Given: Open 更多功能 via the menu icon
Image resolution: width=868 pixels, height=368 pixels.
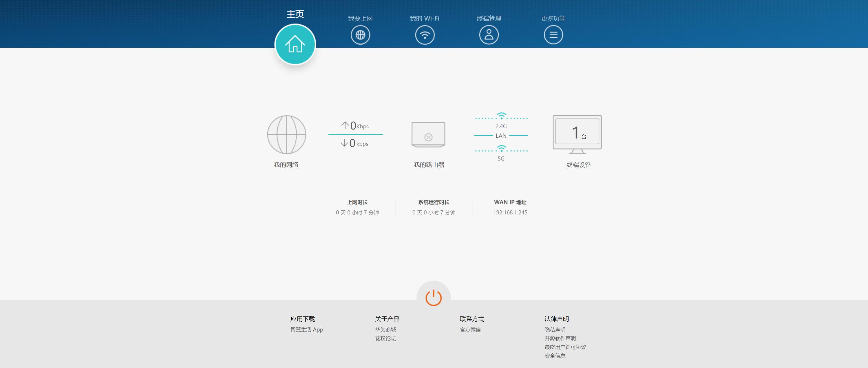Looking at the screenshot, I should click(x=553, y=34).
